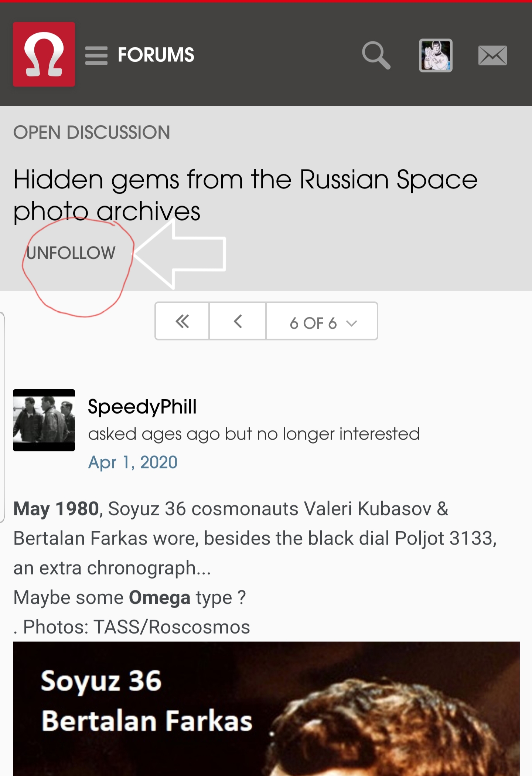Expand the 6 OF 6 page dropdown
The width and height of the screenshot is (532, 776).
pyautogui.click(x=322, y=323)
